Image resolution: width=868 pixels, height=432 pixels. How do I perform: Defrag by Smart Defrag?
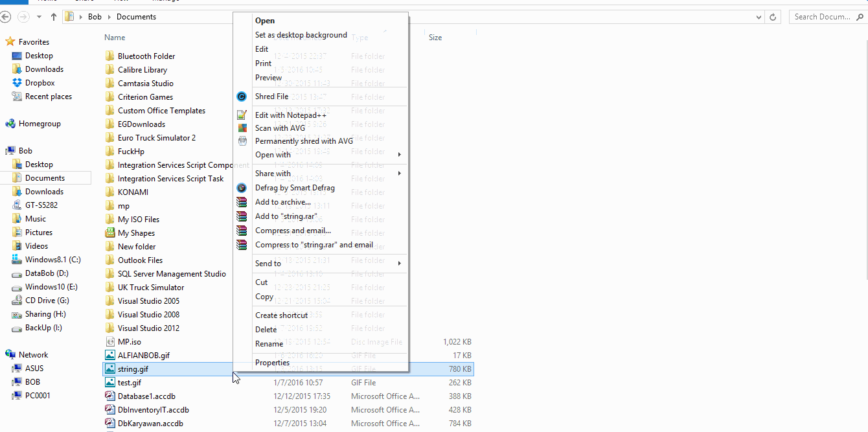pos(294,187)
